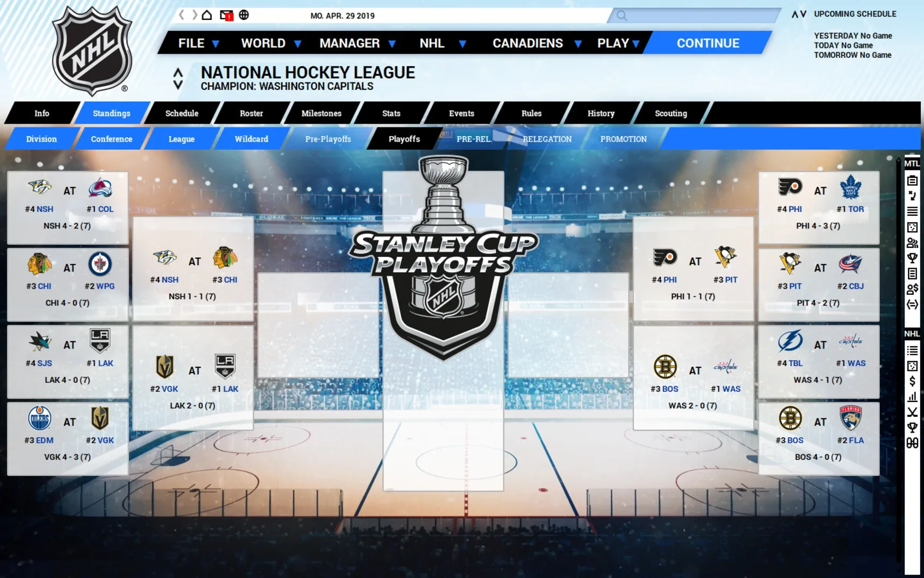This screenshot has width=924, height=578.
Task: Navigate back with the left arrow
Action: (181, 15)
